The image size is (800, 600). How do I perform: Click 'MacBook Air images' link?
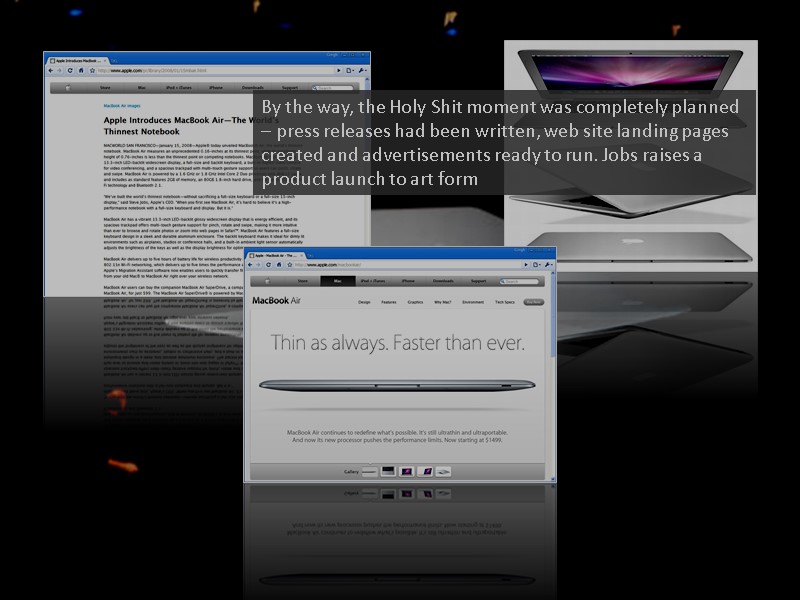point(122,106)
